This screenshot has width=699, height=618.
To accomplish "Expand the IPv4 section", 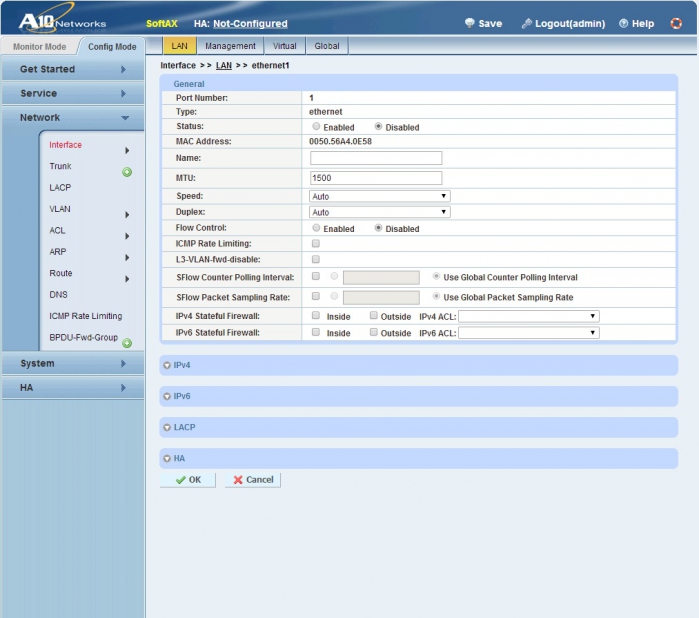I will click(419, 365).
